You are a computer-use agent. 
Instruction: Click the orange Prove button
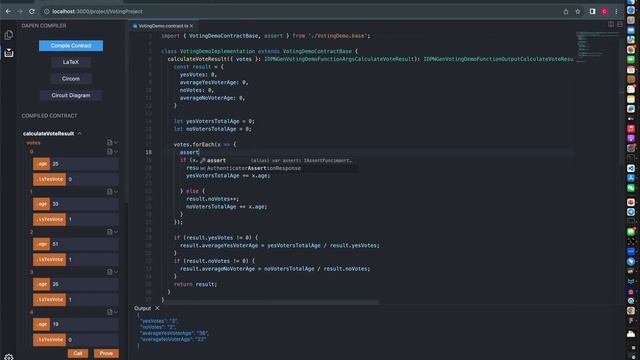[x=106, y=353]
